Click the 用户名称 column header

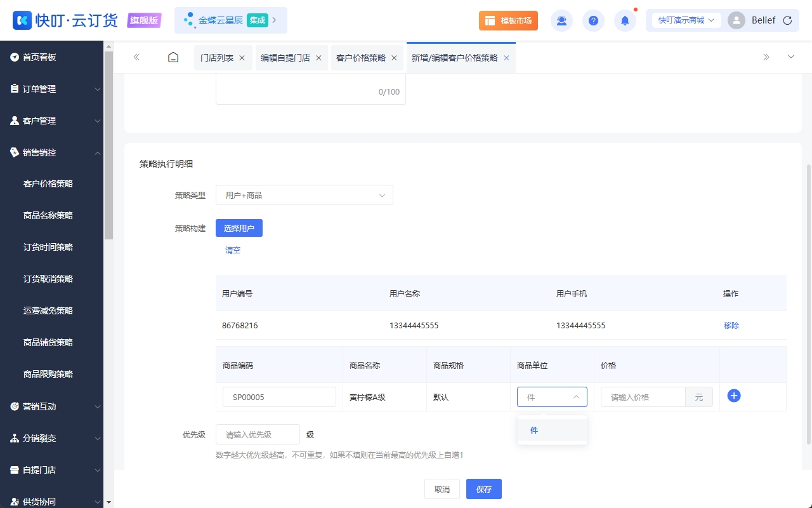(405, 293)
